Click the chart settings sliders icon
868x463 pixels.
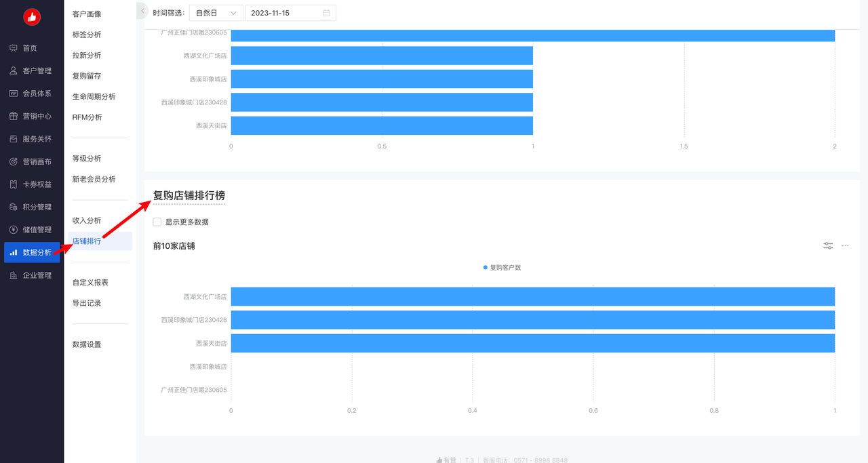pos(828,245)
